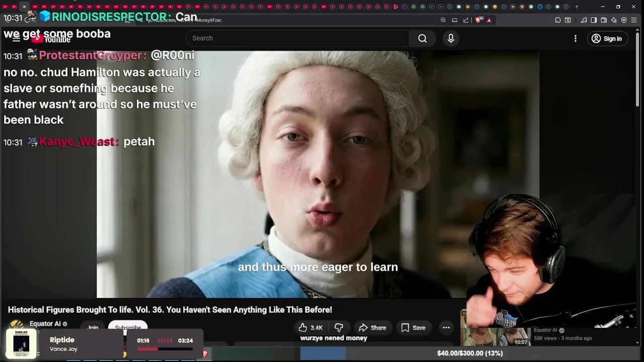Click the 03:24 song duration text
The image size is (644, 362).
click(185, 340)
